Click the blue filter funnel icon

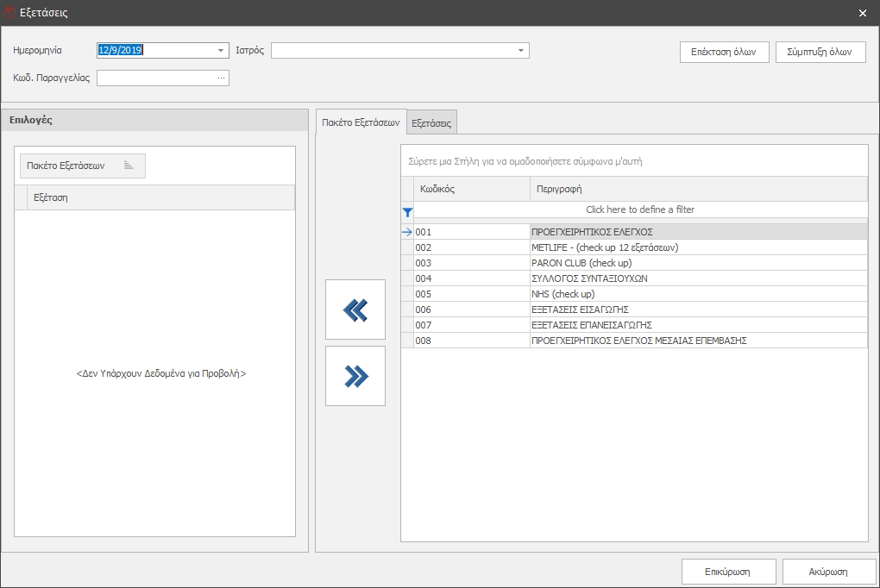pos(407,211)
